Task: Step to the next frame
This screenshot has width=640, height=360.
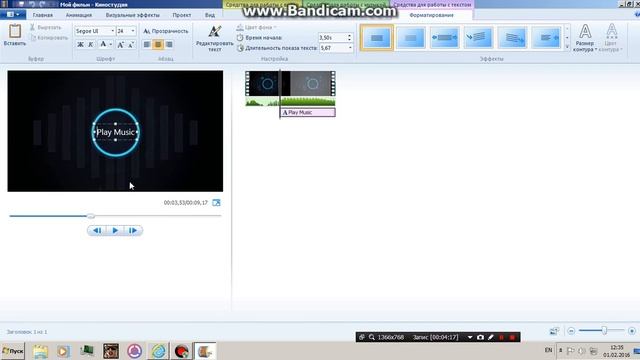Action: tap(133, 231)
